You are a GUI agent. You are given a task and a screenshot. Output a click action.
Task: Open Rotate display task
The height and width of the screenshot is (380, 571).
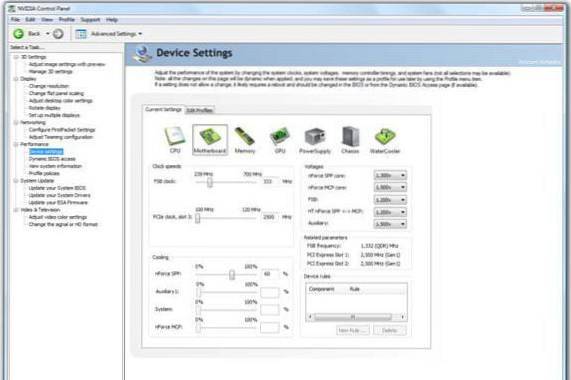[x=44, y=108]
